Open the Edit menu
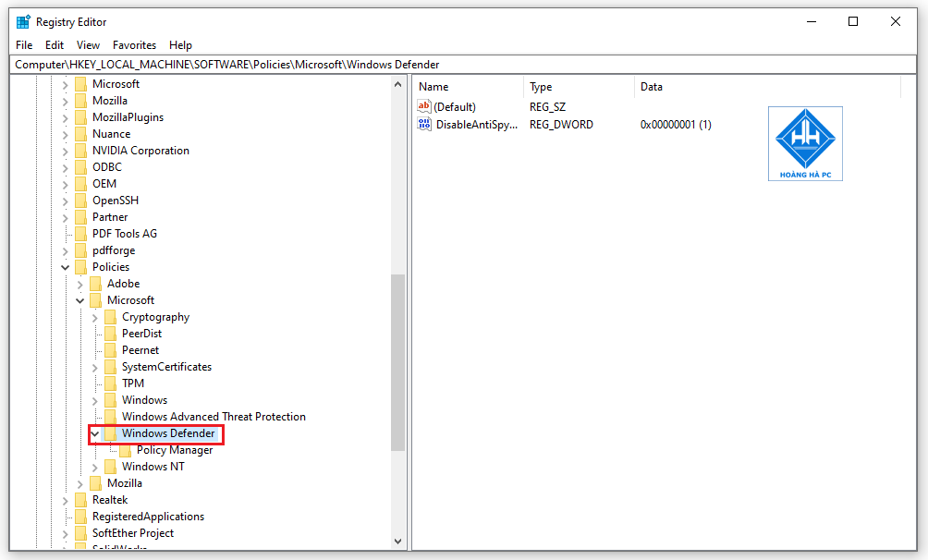Image resolution: width=928 pixels, height=560 pixels. (55, 45)
